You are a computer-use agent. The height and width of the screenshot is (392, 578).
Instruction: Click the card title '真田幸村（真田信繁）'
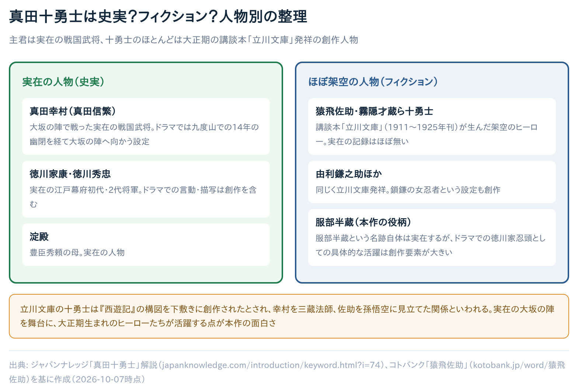tap(73, 111)
